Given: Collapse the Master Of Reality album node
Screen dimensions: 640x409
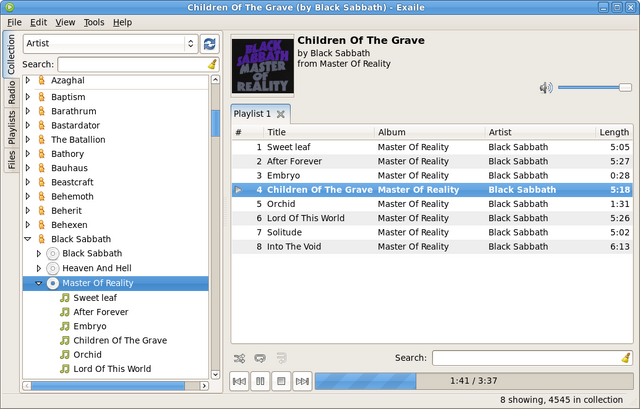Looking at the screenshot, I should [39, 283].
